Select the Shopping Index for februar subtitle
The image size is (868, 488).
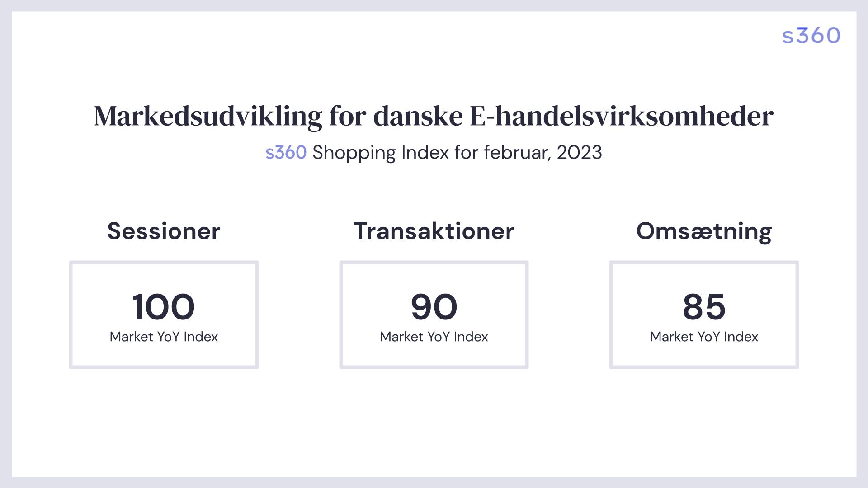[457, 153]
